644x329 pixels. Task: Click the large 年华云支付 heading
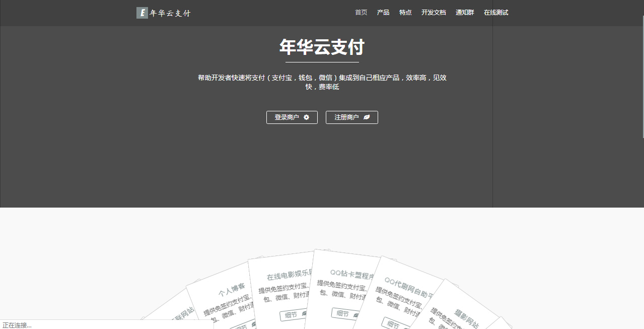click(x=322, y=47)
